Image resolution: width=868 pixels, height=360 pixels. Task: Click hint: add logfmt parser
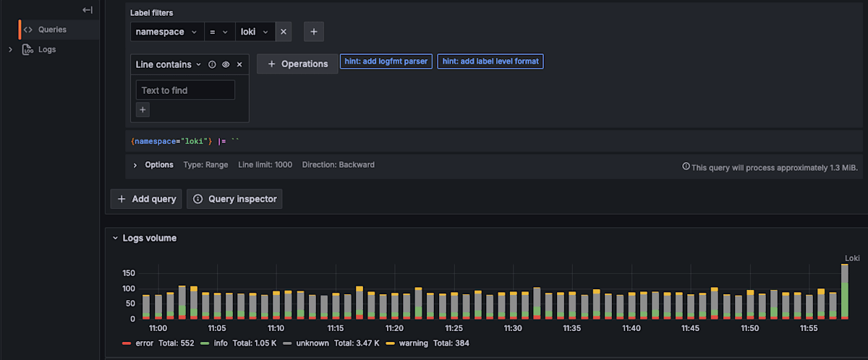[386, 61]
